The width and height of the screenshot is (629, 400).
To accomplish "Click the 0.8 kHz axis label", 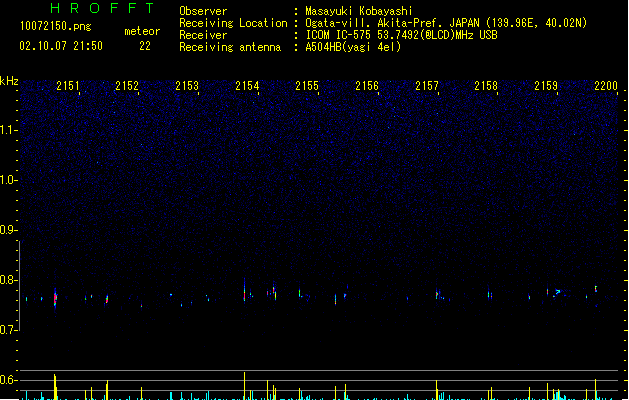I will [8, 280].
